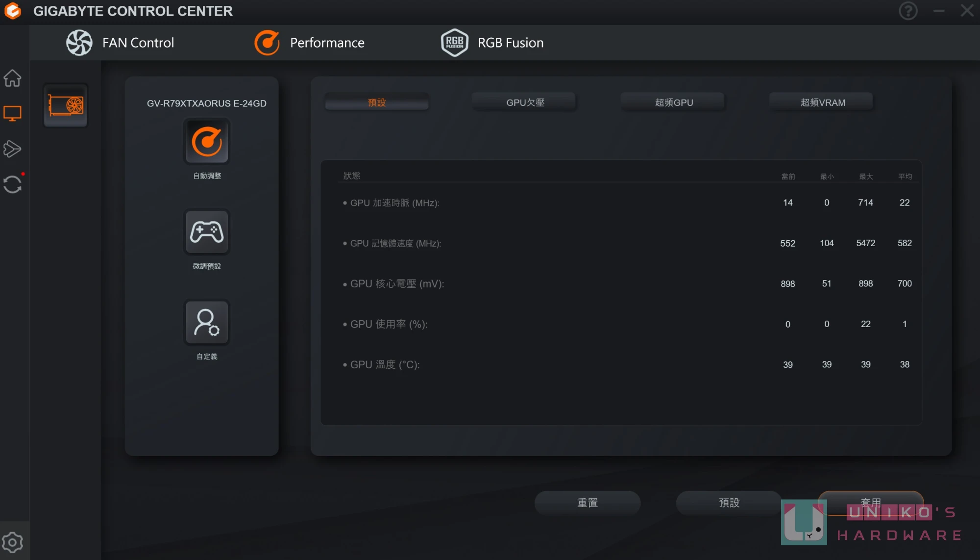This screenshot has height=560, width=980.
Task: Minimize the Gigabyte Control Center window
Action: coord(939,11)
